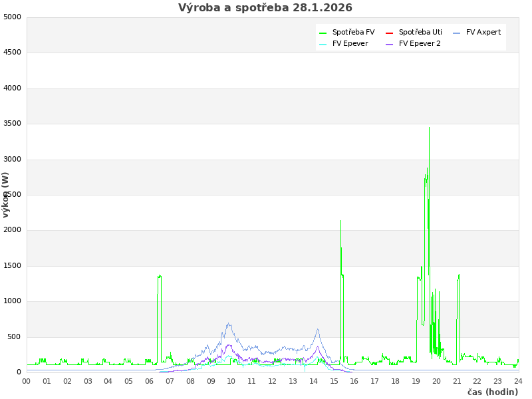The height and width of the screenshot is (399, 532).
Task: Click the chart title Výroba a spotřeba 28.1.2026
Action: (265, 8)
